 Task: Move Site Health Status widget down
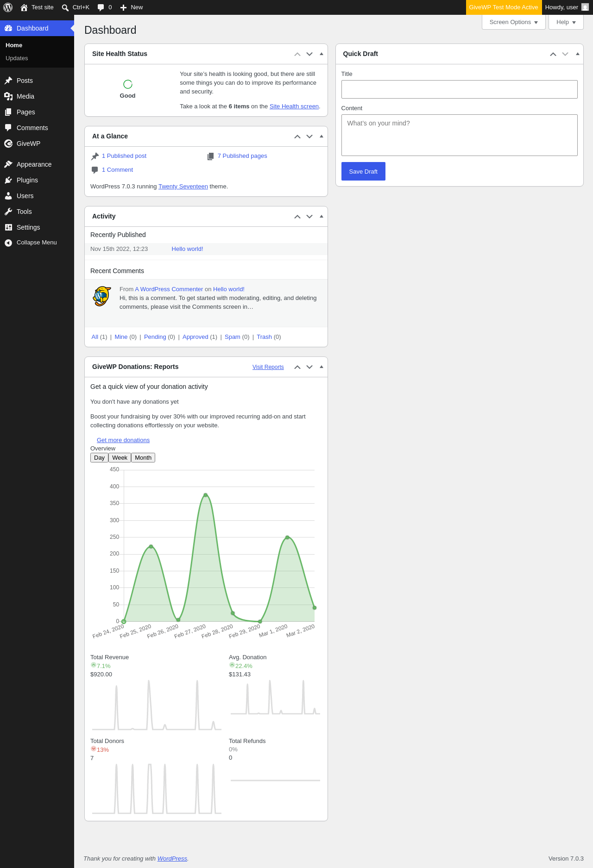tap(309, 54)
